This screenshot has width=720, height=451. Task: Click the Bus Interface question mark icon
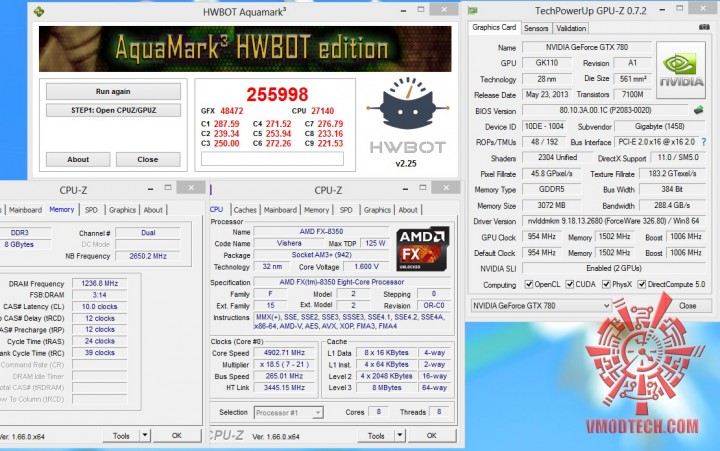tap(704, 142)
